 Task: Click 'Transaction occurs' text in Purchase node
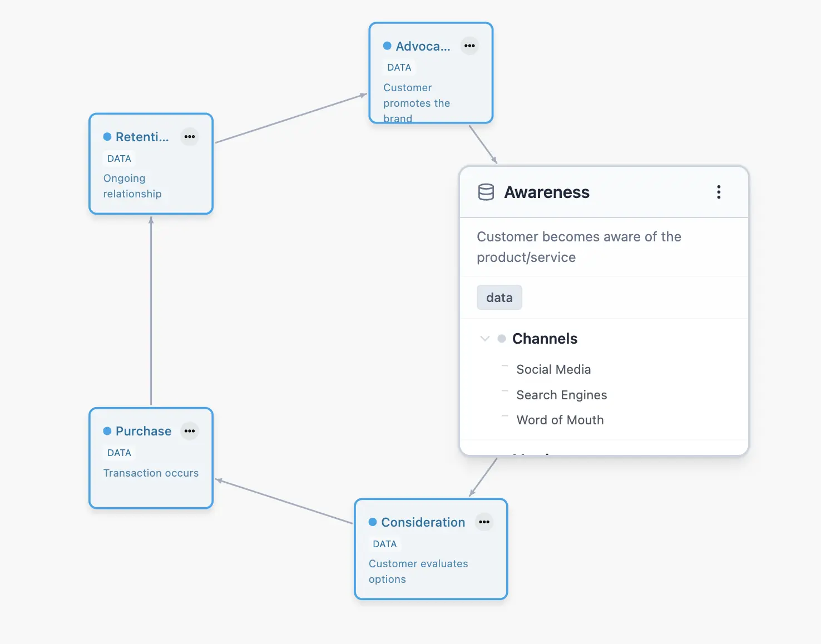151,473
